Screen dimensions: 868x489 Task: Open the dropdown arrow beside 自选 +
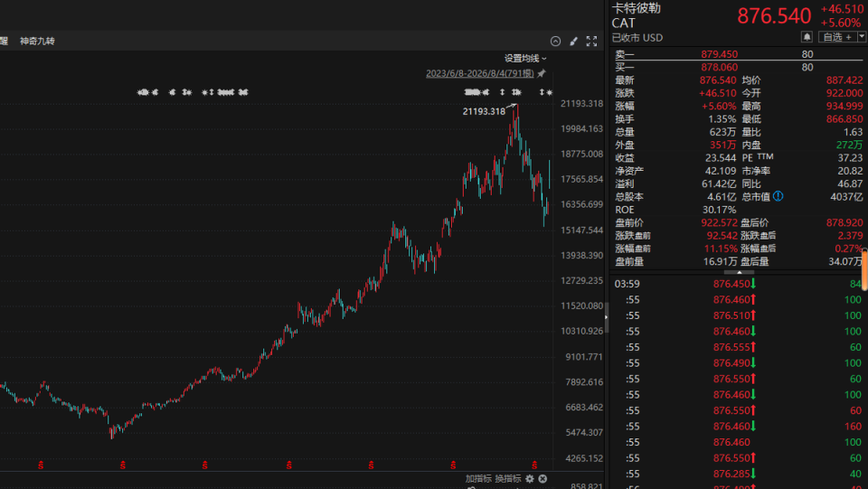862,36
